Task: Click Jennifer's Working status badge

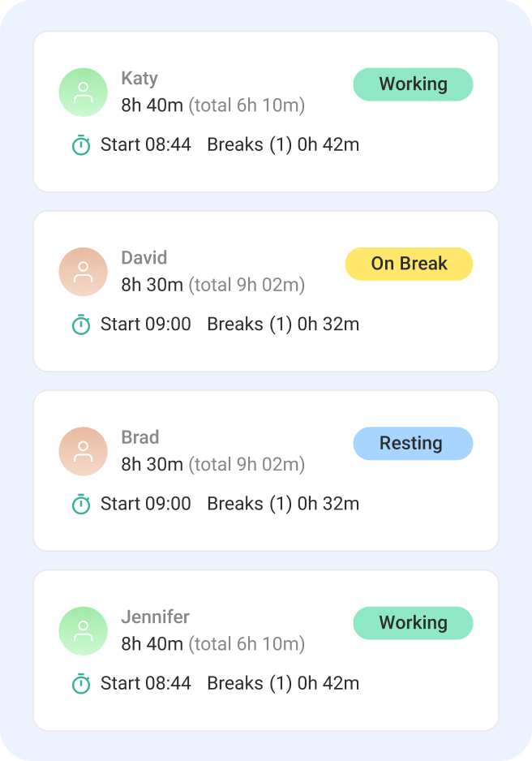Action: [413, 622]
